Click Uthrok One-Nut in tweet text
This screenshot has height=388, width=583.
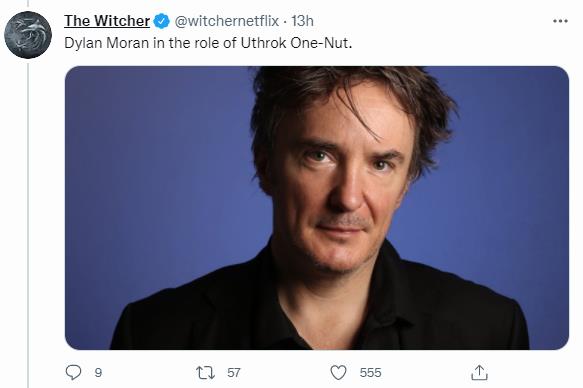click(296, 43)
